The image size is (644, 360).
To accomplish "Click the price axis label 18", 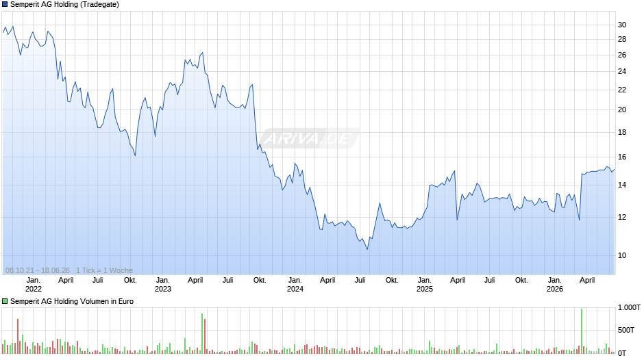I will (622, 132).
